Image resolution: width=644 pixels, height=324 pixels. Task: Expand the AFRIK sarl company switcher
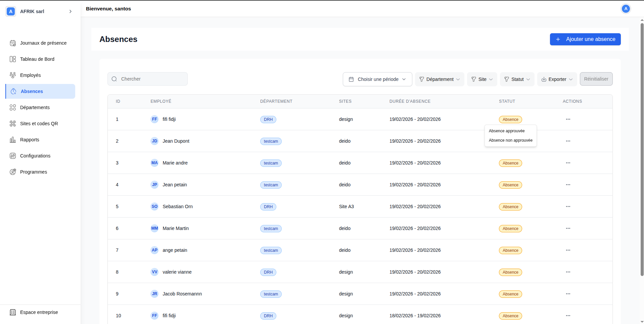70,11
